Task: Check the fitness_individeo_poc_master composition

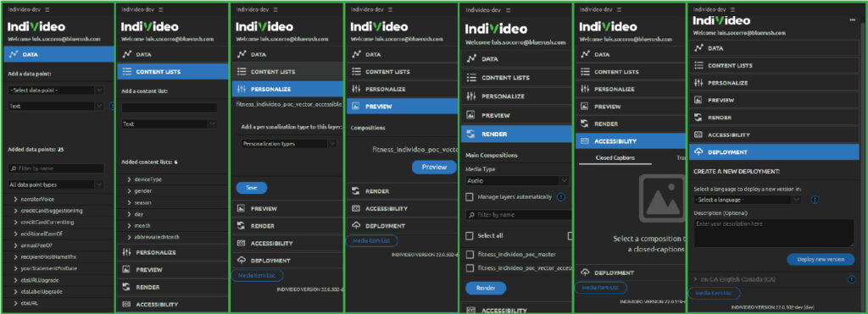Action: click(470, 254)
